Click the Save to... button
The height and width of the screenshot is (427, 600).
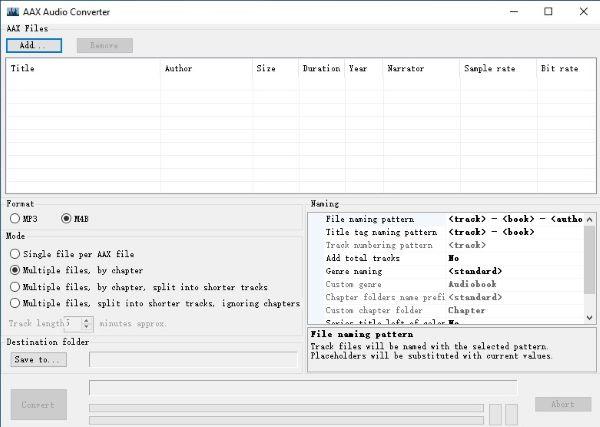(x=39, y=360)
